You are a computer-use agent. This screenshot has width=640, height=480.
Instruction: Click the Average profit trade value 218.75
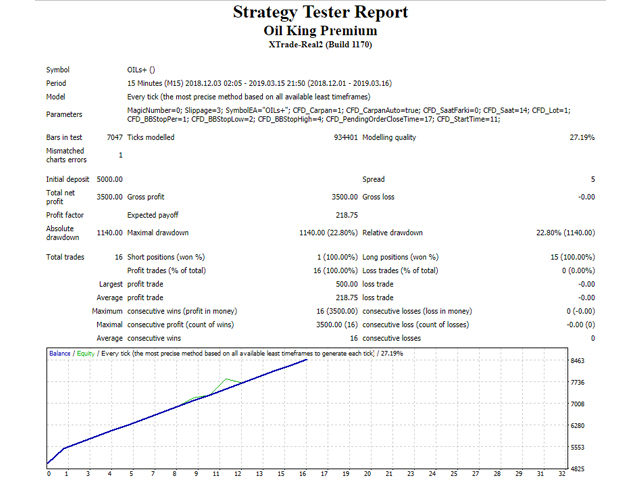[347, 298]
